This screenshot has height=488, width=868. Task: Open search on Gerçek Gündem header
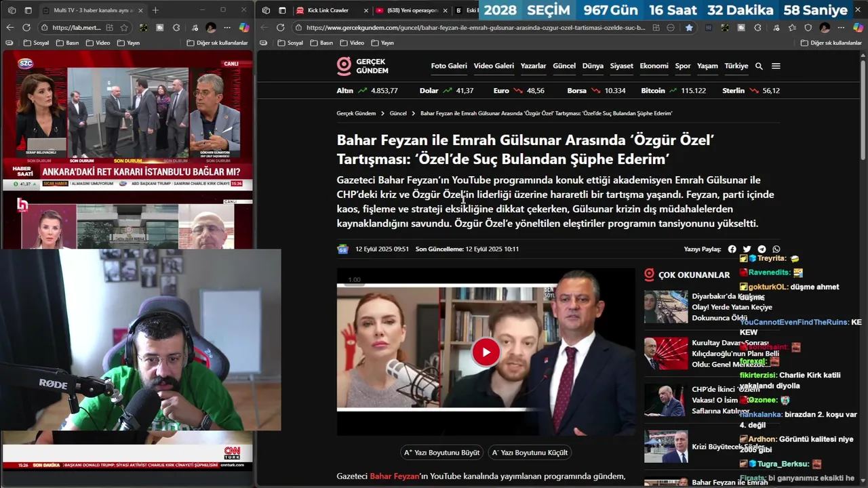759,66
